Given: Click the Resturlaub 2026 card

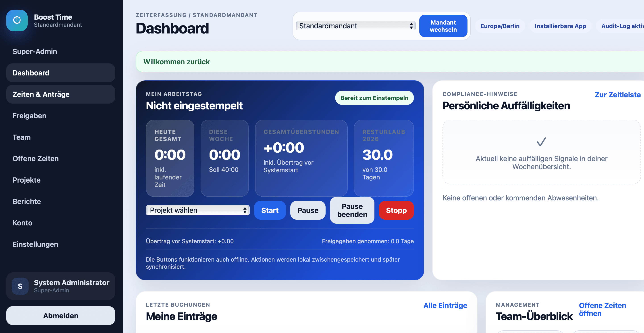Looking at the screenshot, I should point(384,158).
